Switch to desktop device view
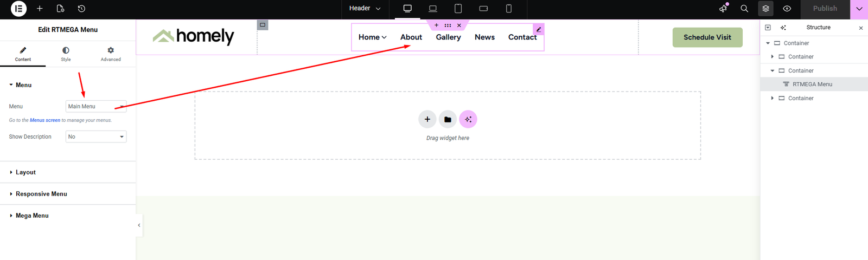This screenshot has width=868, height=260. click(407, 9)
